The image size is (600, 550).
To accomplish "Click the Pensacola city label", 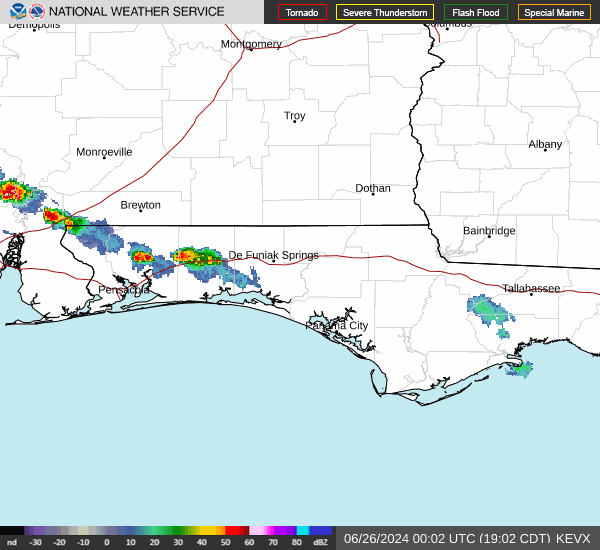I will pyautogui.click(x=123, y=290).
